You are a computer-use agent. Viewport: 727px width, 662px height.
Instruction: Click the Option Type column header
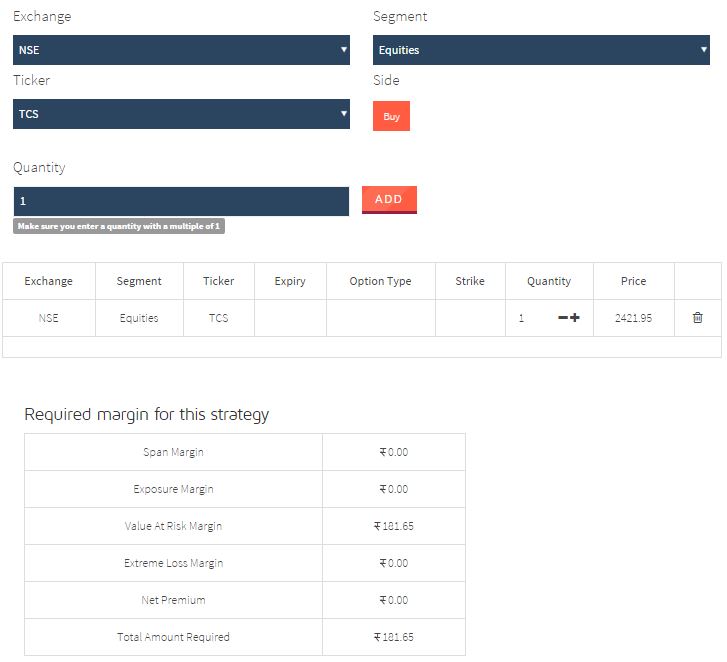(x=380, y=281)
